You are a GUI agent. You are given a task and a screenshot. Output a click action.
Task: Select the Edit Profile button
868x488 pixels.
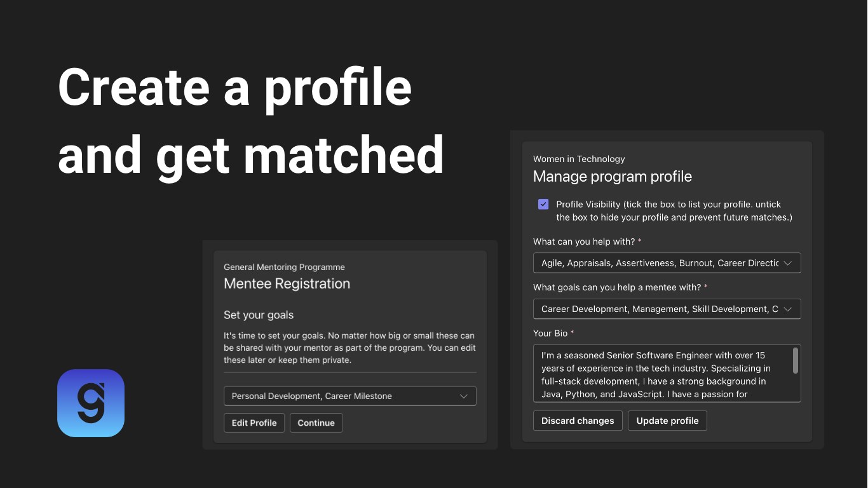tap(254, 423)
